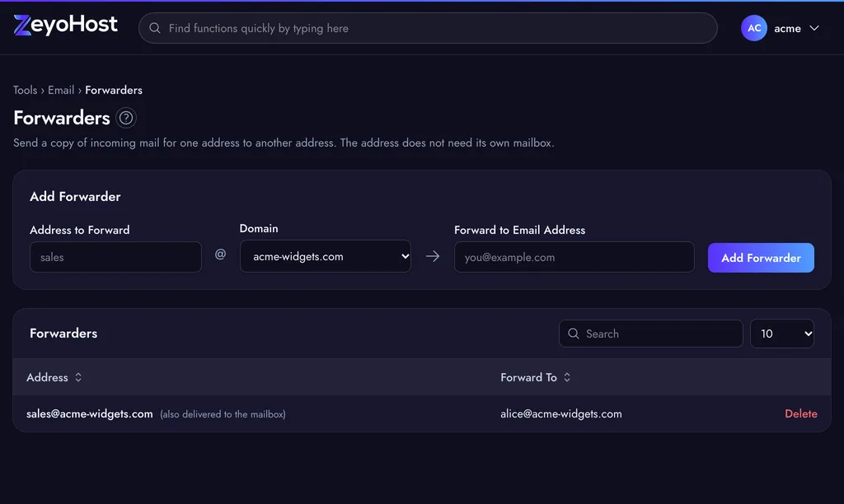Open the rows-per-page dropdown showing 10
This screenshot has height=504, width=844.
pyautogui.click(x=781, y=334)
